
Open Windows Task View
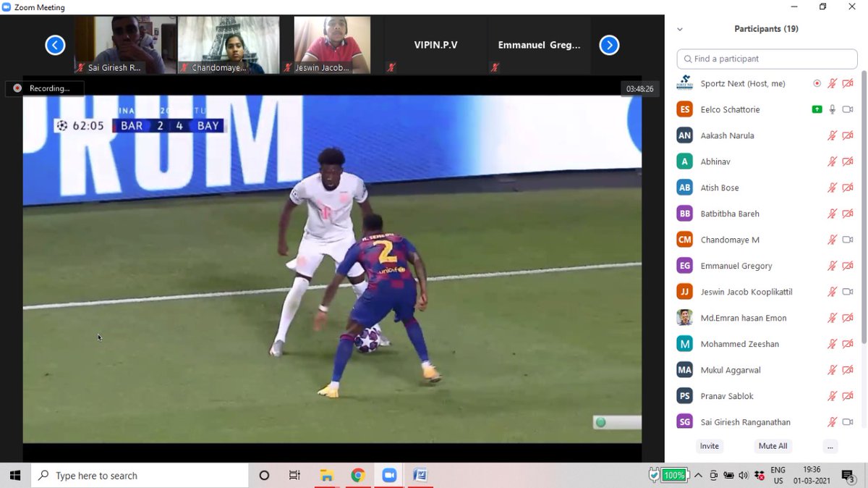click(294, 476)
